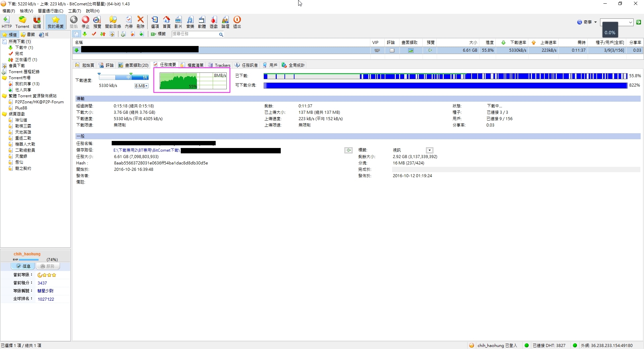Click the 搜尋任務 search field

click(195, 34)
